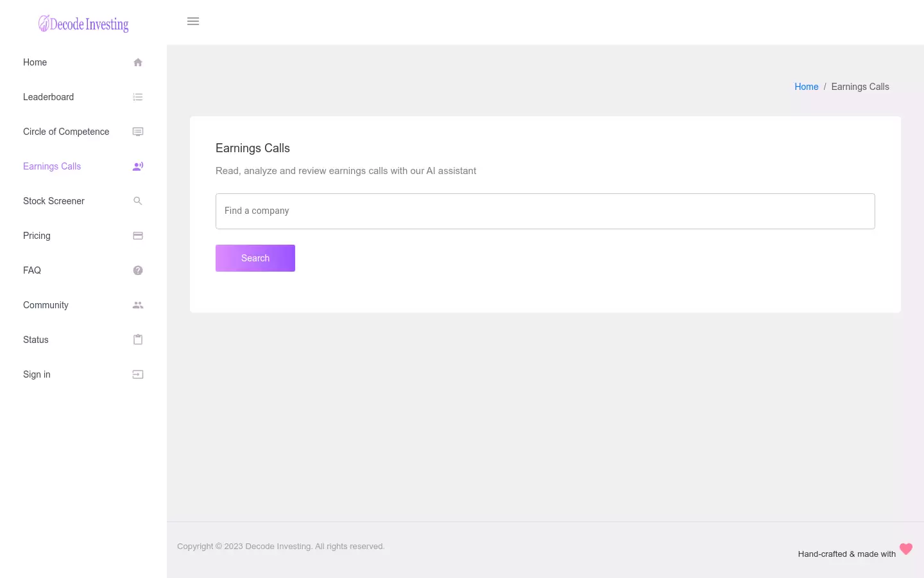924x578 pixels.
Task: Toggle the hamburger menu to collapse sidebar
Action: 193,21
